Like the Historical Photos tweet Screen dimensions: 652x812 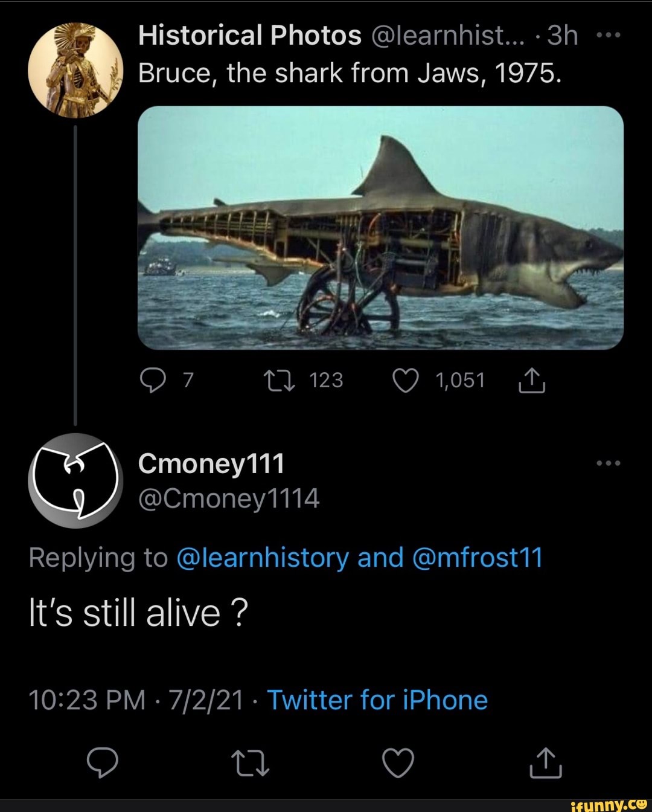coord(405,381)
